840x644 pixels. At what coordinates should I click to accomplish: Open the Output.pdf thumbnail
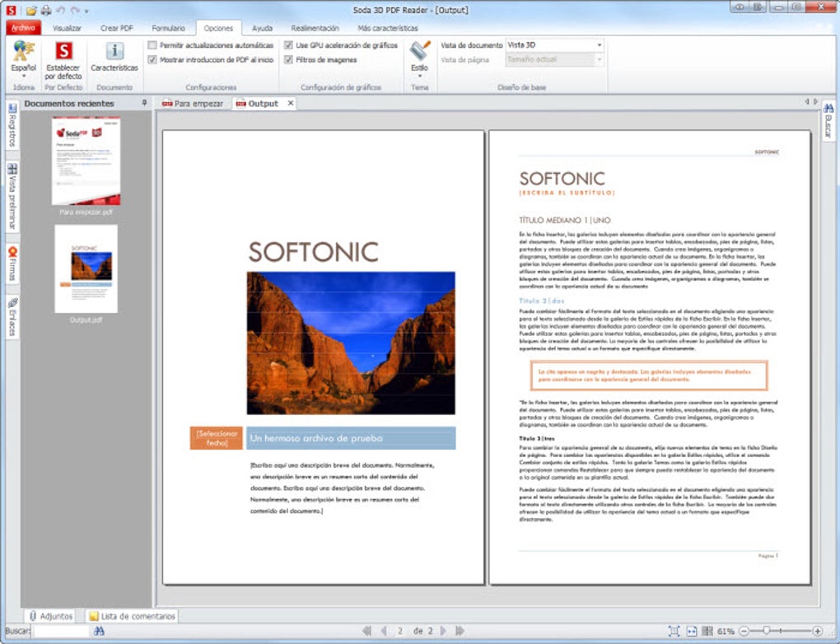pyautogui.click(x=86, y=269)
